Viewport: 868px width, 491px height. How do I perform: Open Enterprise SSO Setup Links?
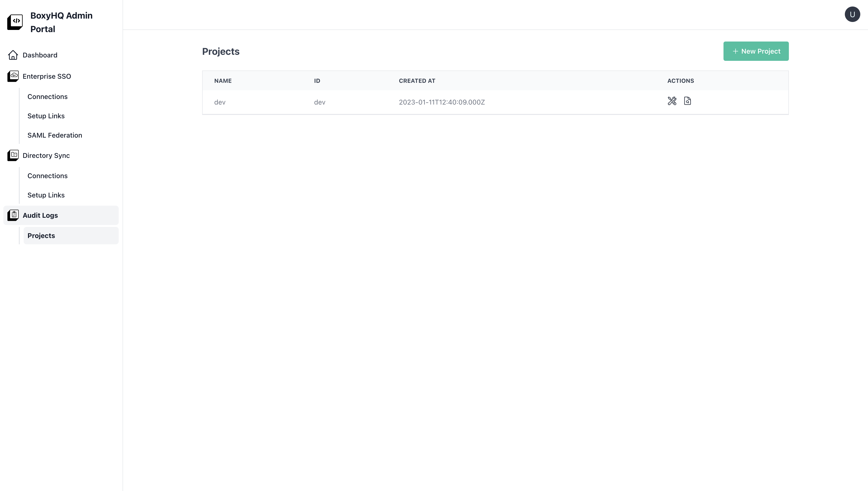pyautogui.click(x=46, y=116)
